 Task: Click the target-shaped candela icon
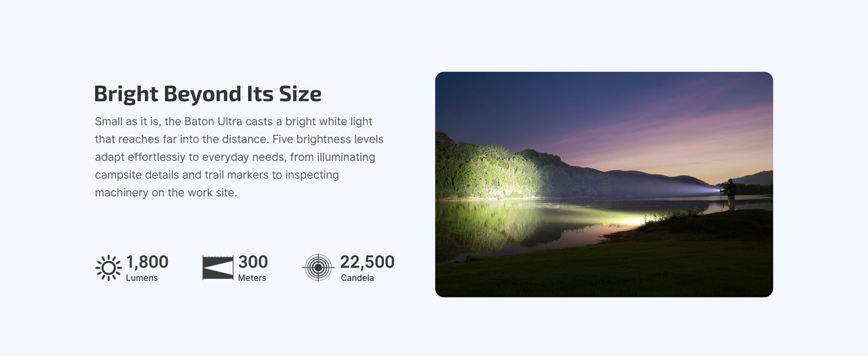tap(318, 267)
